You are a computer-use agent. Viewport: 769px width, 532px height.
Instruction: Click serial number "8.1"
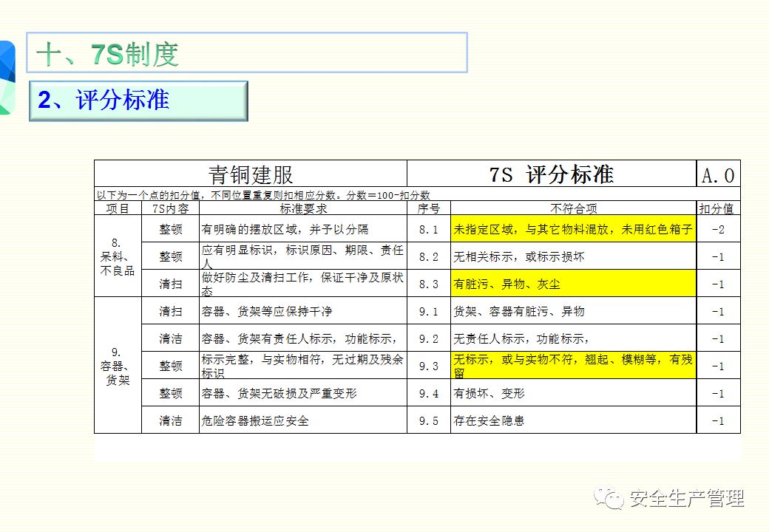point(429,229)
